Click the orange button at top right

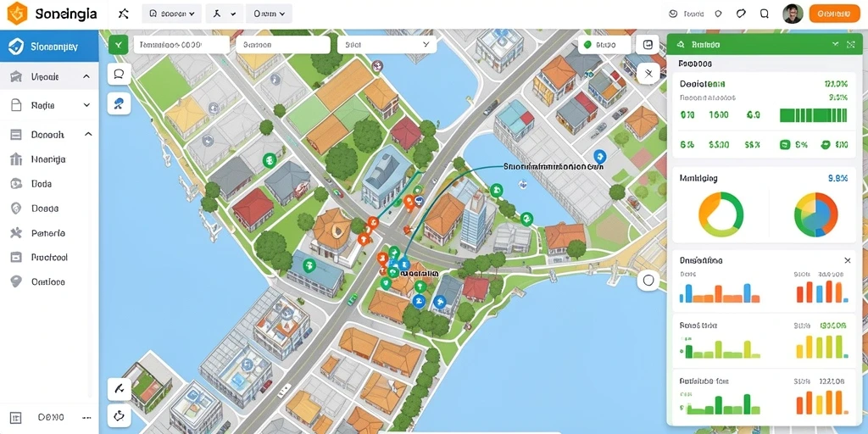tap(834, 14)
